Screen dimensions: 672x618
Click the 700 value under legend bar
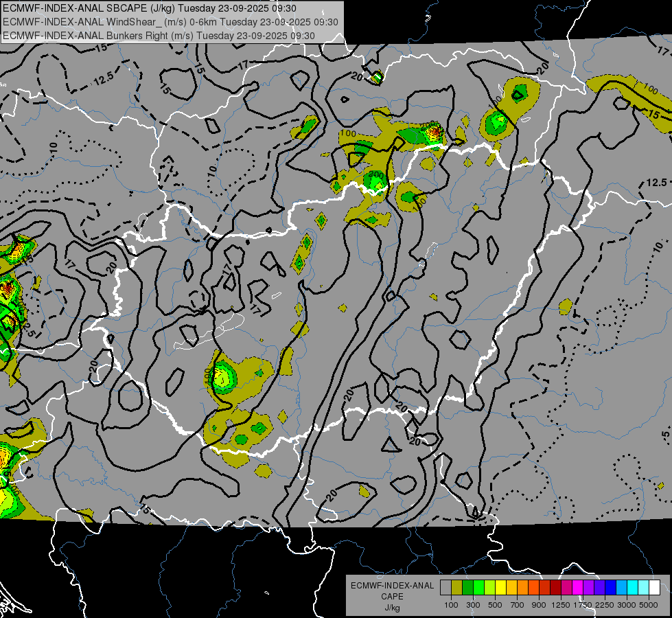coord(518,605)
